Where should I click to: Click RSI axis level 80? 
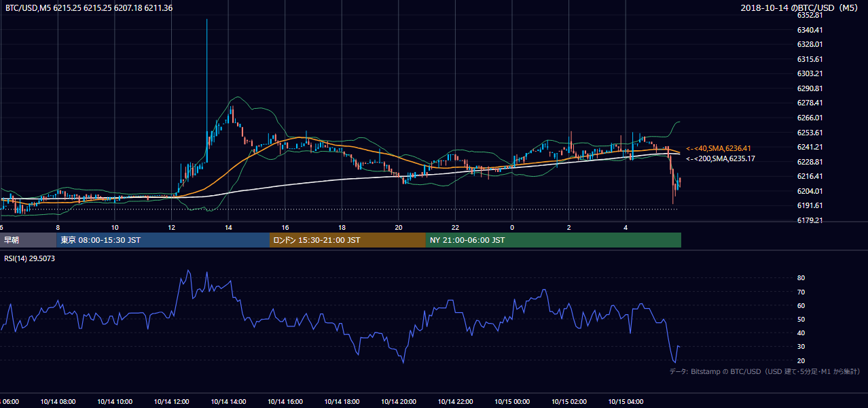pyautogui.click(x=801, y=278)
